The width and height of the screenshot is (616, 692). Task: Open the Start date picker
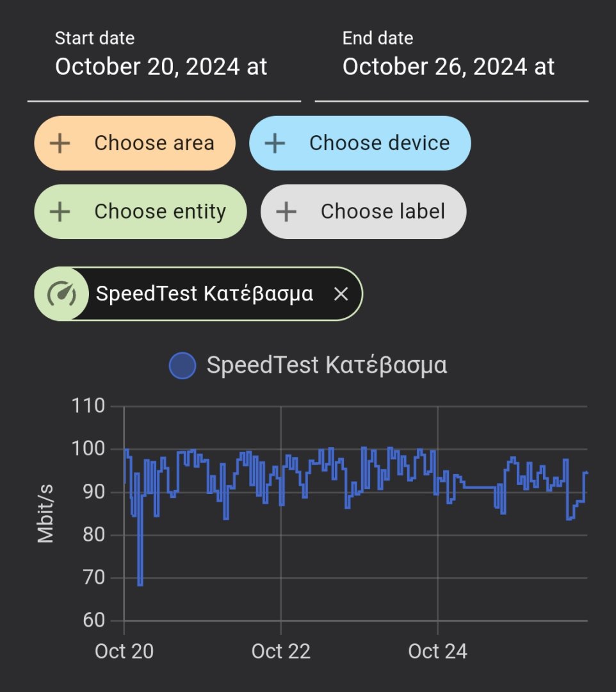[x=163, y=67]
